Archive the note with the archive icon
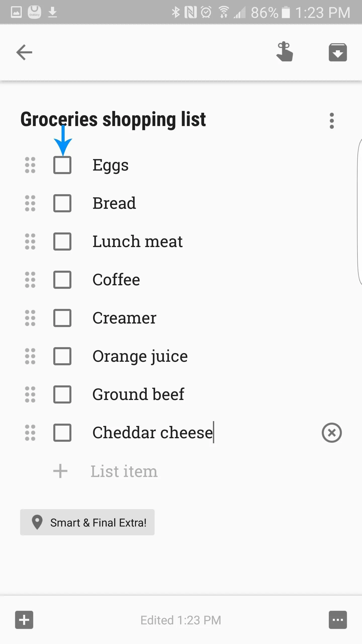The width and height of the screenshot is (362, 644). click(x=338, y=52)
